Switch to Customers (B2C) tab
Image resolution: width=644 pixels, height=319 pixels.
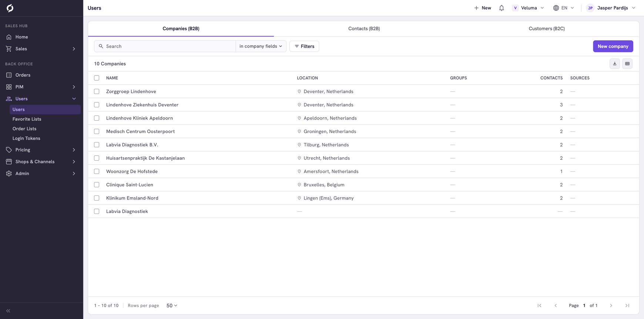tap(547, 28)
